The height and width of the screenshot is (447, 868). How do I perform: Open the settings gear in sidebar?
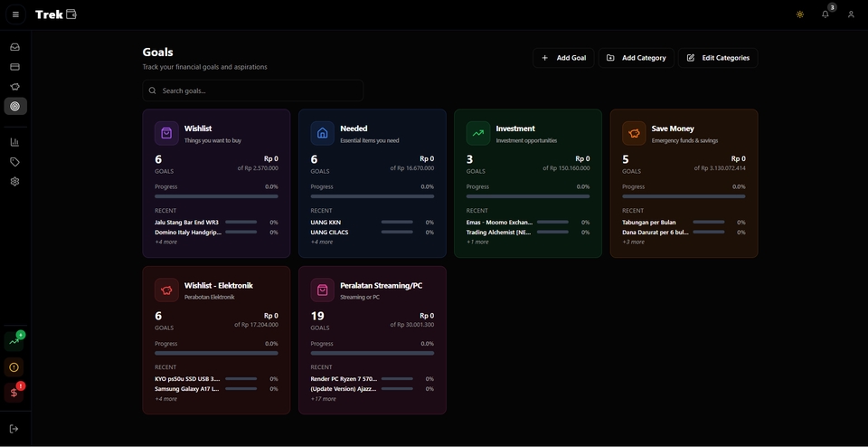(14, 182)
